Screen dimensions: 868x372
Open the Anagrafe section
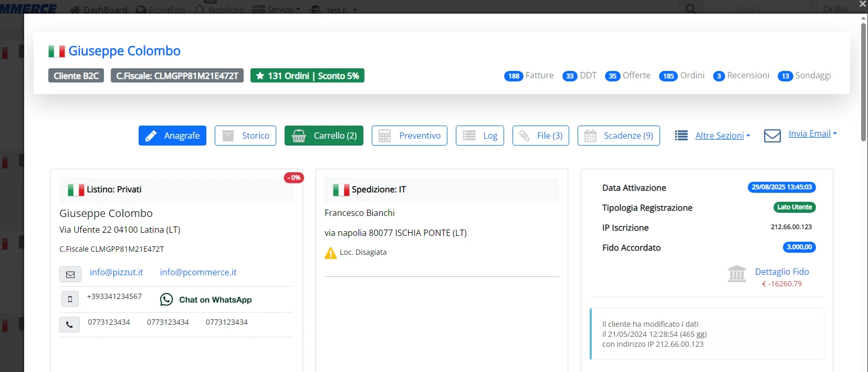pyautogui.click(x=172, y=136)
